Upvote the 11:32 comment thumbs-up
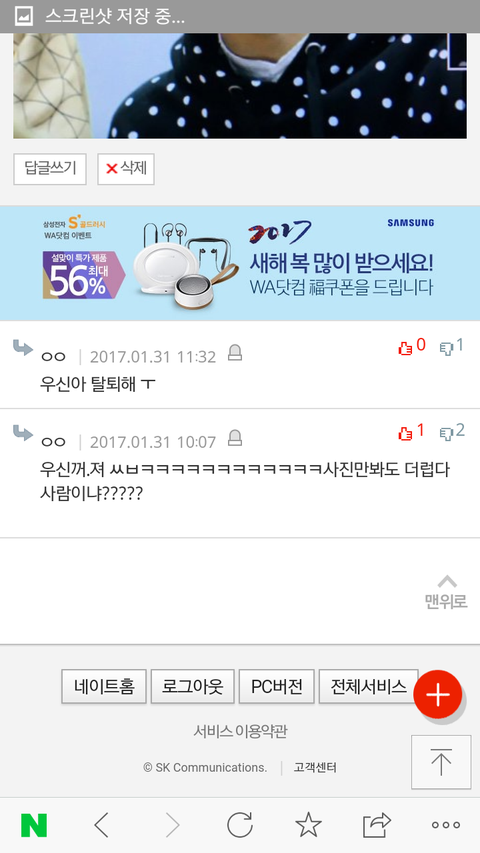 click(x=411, y=347)
